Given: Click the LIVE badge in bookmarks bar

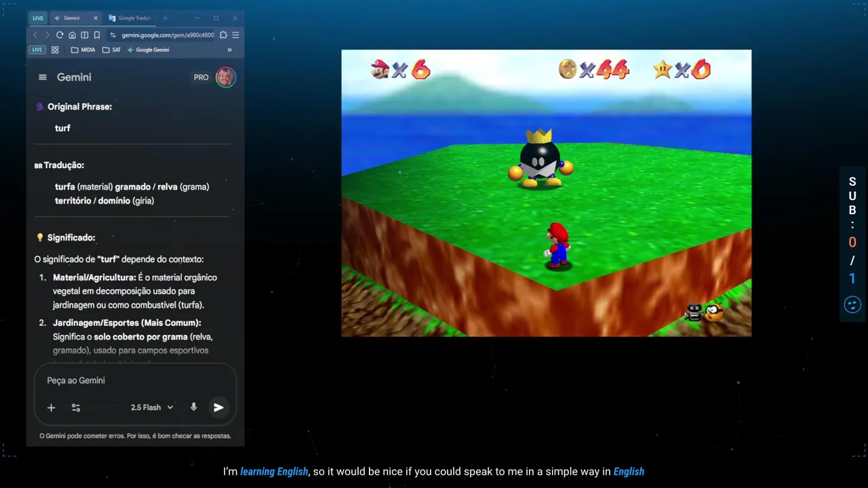Looking at the screenshot, I should coord(37,49).
